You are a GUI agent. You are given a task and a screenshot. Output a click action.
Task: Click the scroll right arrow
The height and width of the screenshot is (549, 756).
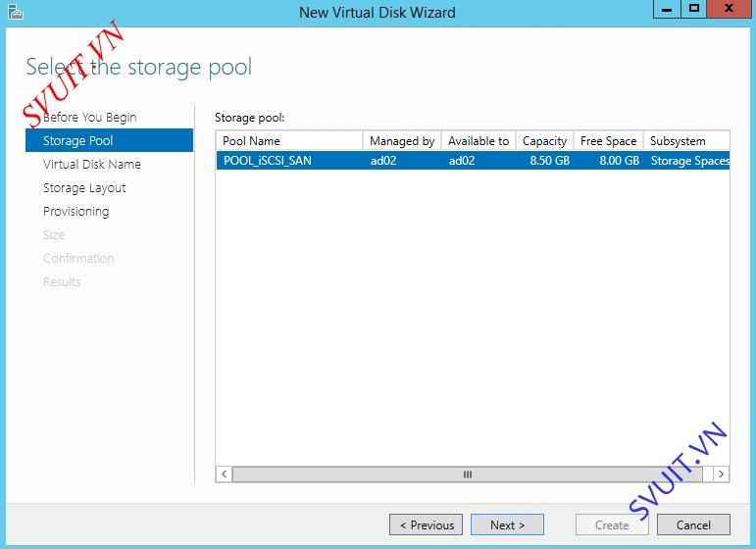coord(721,474)
